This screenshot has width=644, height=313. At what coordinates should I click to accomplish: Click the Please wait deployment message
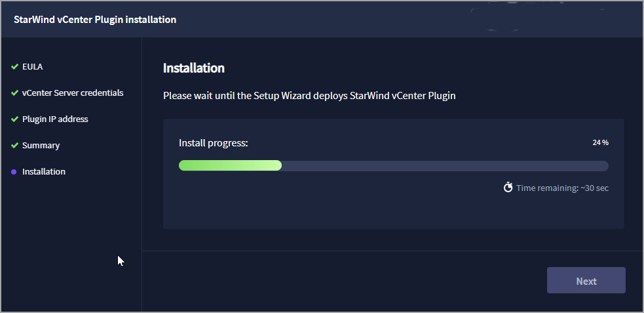point(309,96)
